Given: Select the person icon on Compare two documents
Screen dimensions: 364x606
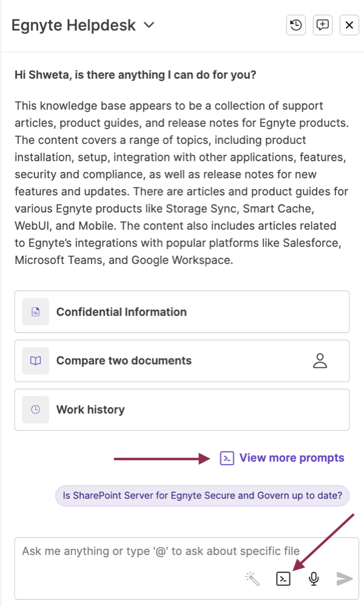Looking at the screenshot, I should (x=320, y=360).
